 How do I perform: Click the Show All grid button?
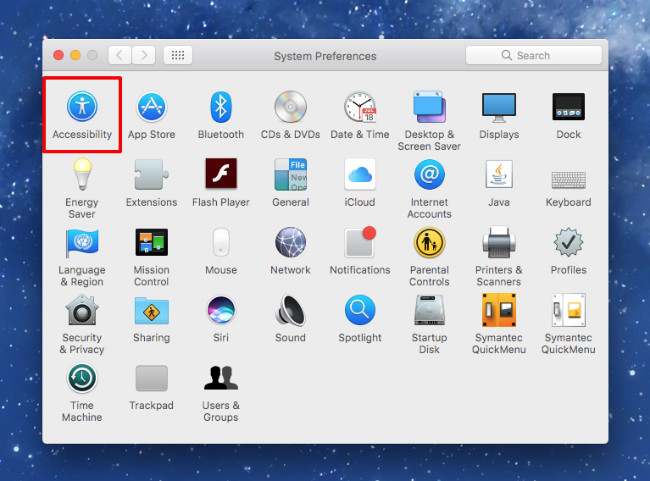pyautogui.click(x=178, y=56)
